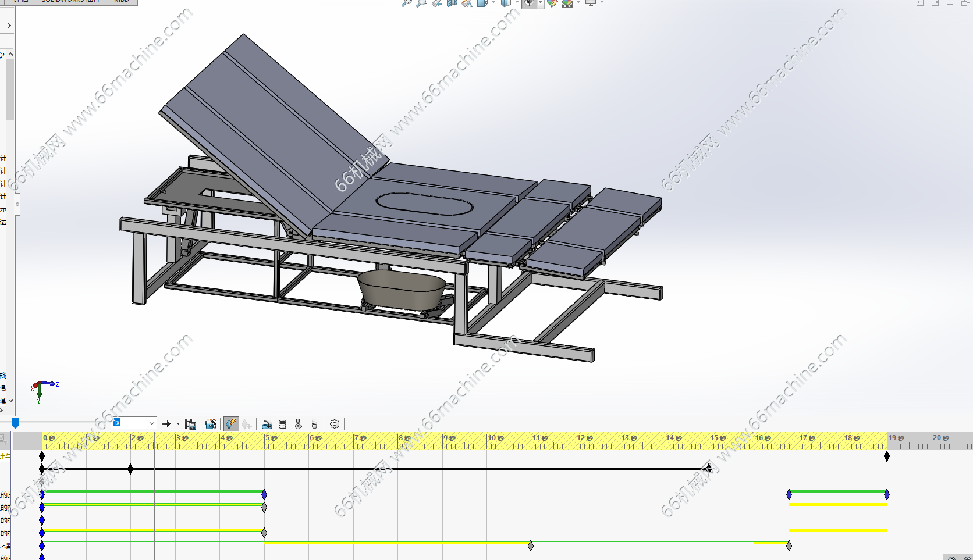Select the blue keyframe at 5 seconds

(264, 494)
